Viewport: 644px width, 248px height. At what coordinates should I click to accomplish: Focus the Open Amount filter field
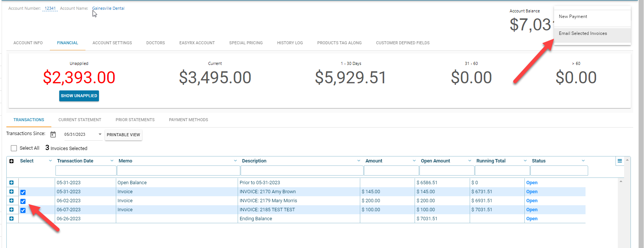coord(447,171)
